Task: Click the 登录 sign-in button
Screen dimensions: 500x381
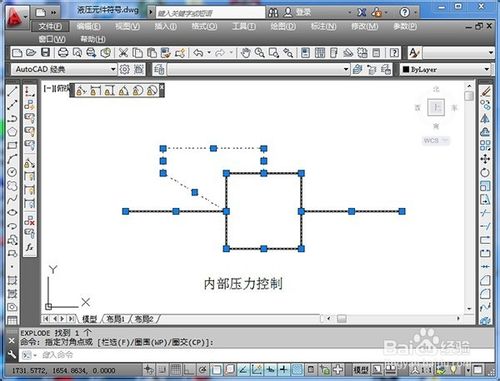Action: pos(298,13)
